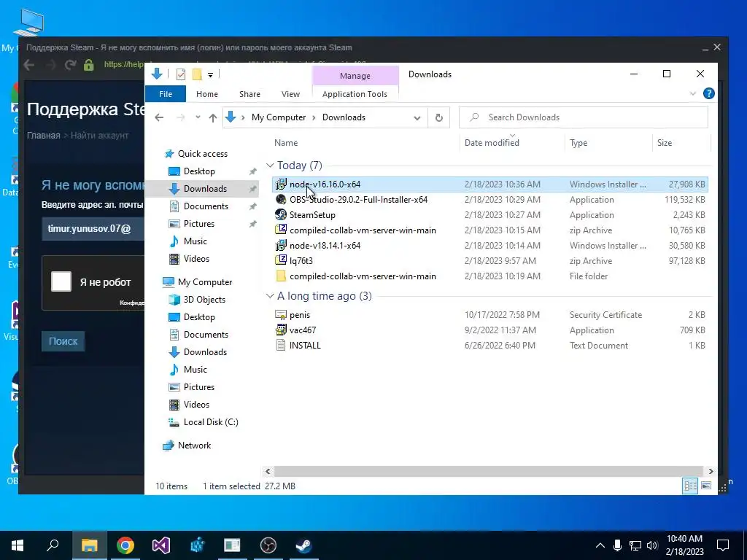This screenshot has height=560, width=747.
Task: Open OBS Studio from taskbar
Action: point(268,545)
